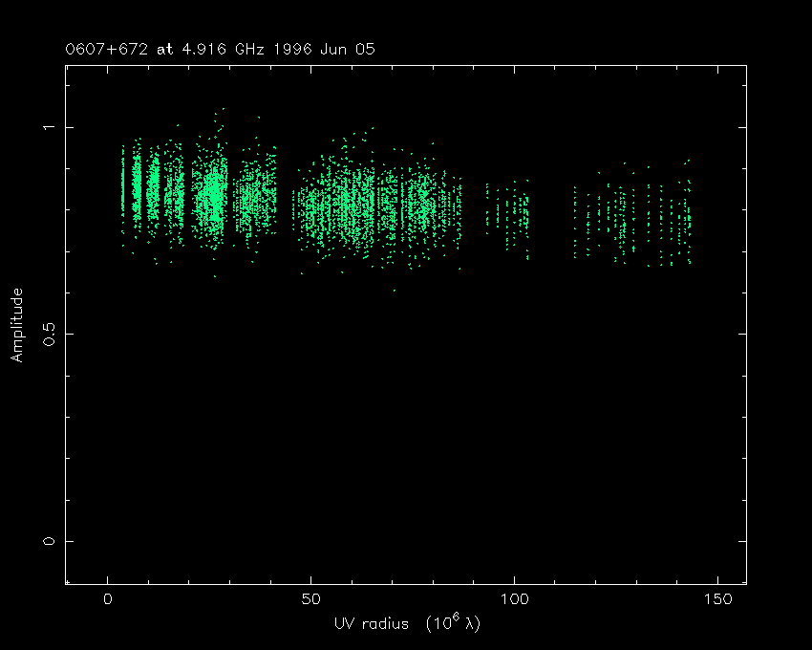Click the x-axis tick label "0"
812x650 pixels.
[x=107, y=599]
